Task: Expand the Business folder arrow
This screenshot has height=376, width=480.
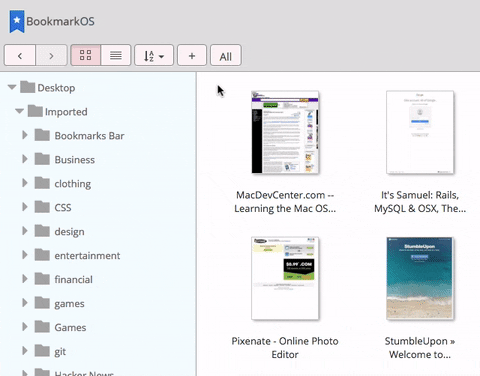Action: point(25,159)
